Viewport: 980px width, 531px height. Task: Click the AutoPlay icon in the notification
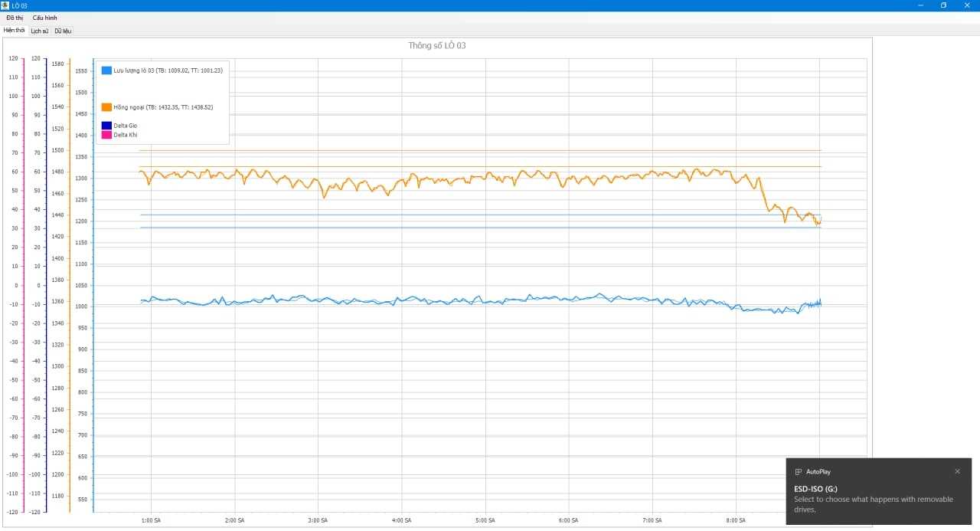[799, 472]
